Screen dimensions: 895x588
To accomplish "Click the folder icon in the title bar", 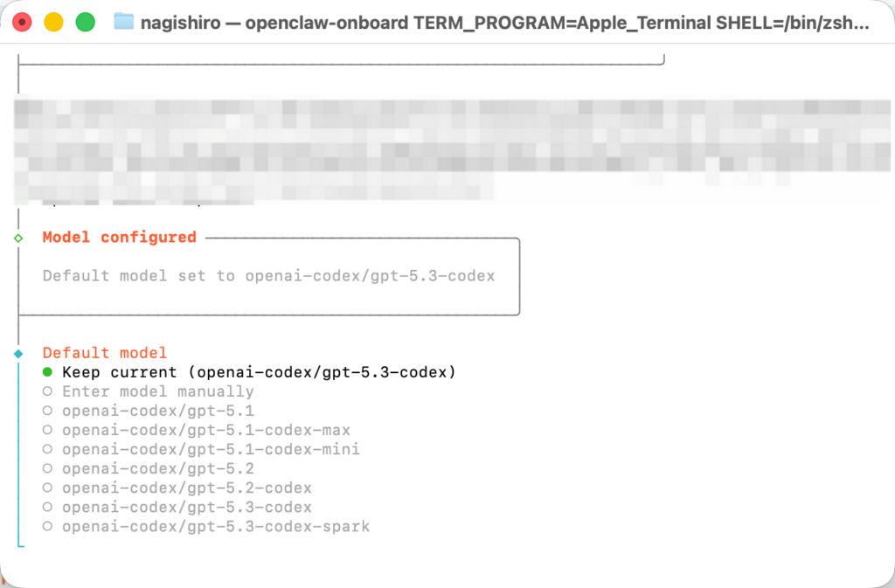I will click(x=122, y=21).
